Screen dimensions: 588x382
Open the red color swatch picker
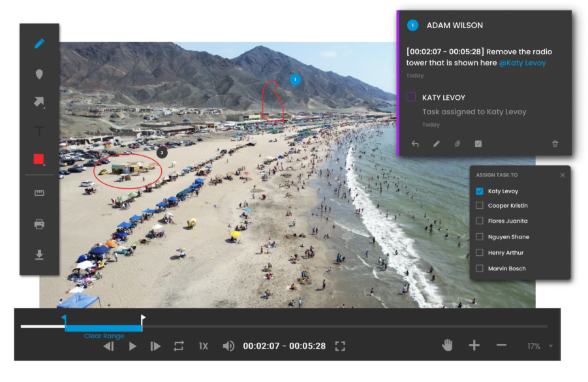point(39,159)
